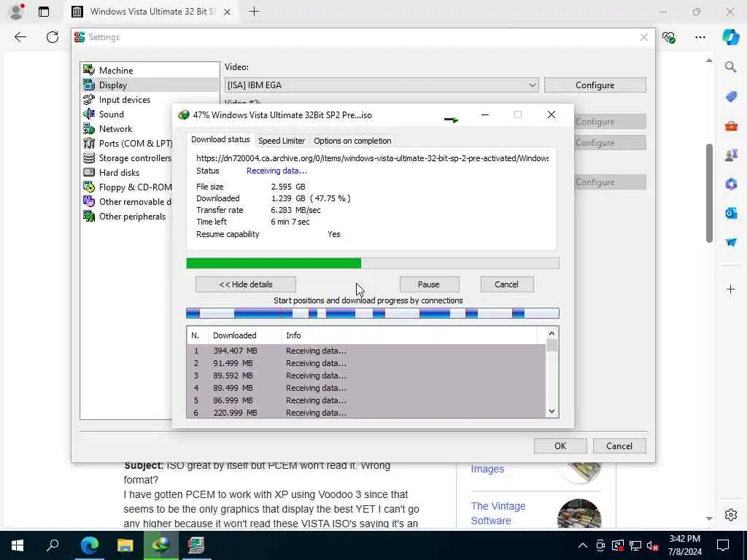Select Machine in Settings sidebar
The height and width of the screenshot is (560, 747).
point(150,70)
